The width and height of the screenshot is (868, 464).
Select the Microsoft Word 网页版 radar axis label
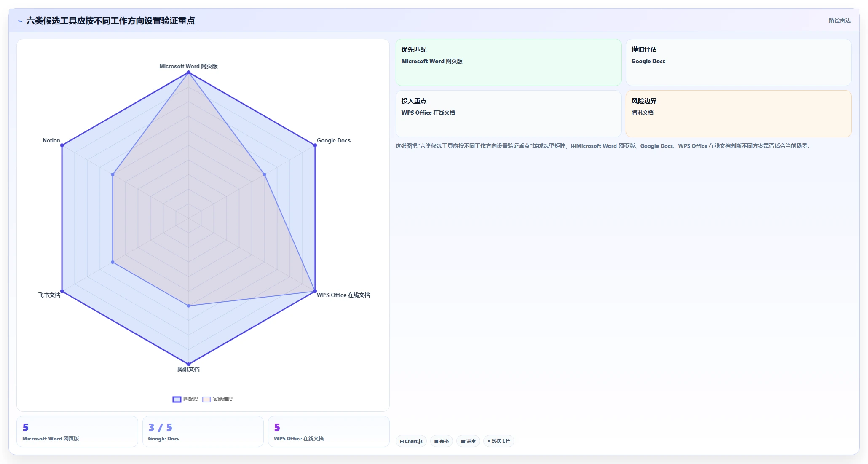coord(188,66)
